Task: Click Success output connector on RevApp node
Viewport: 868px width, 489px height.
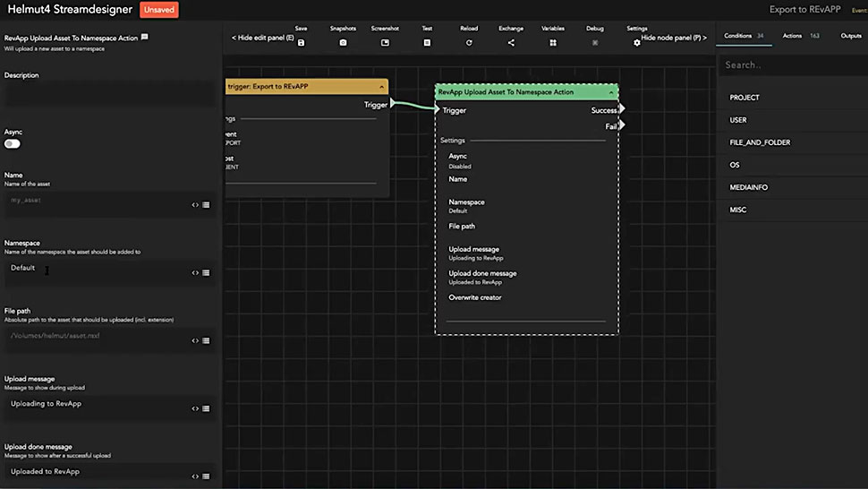Action: (622, 108)
